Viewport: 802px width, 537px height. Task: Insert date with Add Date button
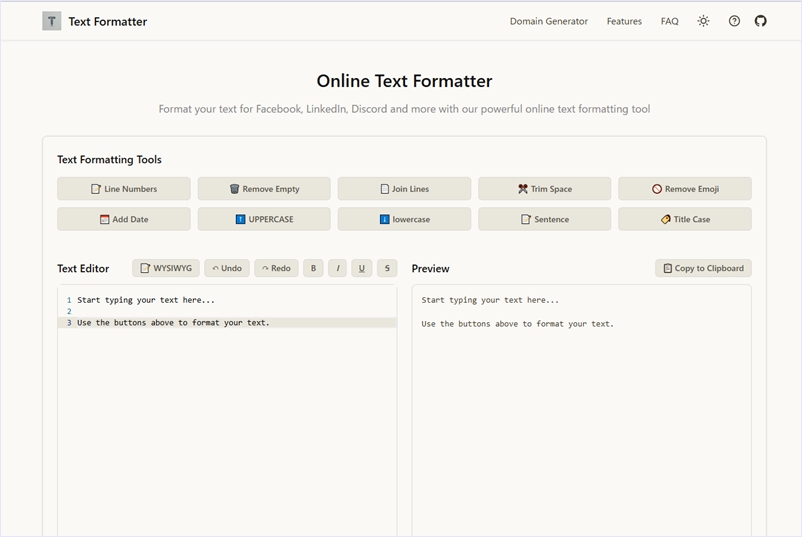click(x=124, y=219)
